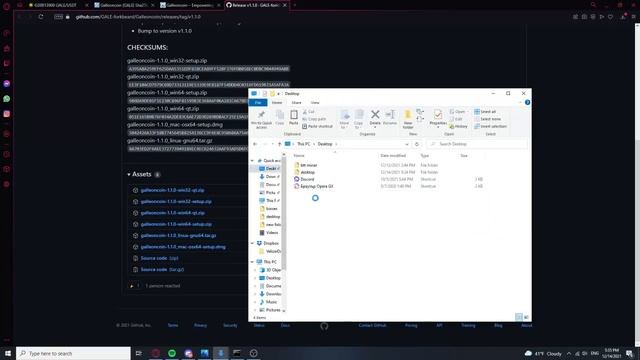
Task: Click the browser address bar URL
Action: pyautogui.click(x=138, y=17)
